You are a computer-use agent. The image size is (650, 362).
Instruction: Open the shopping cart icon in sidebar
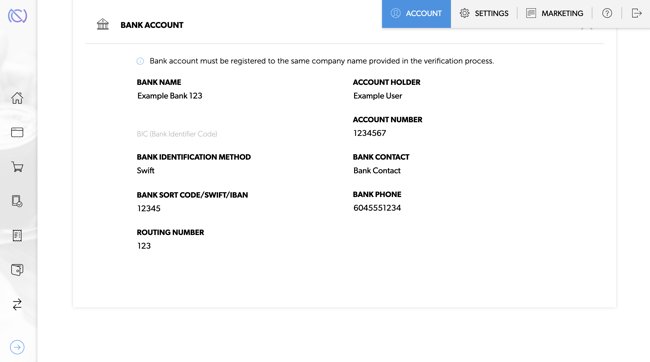tap(17, 167)
